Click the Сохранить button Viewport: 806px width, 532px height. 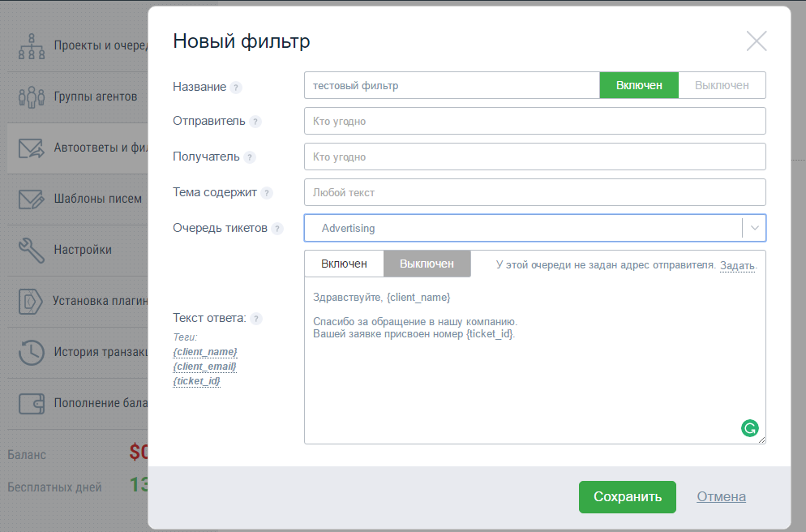(627, 496)
